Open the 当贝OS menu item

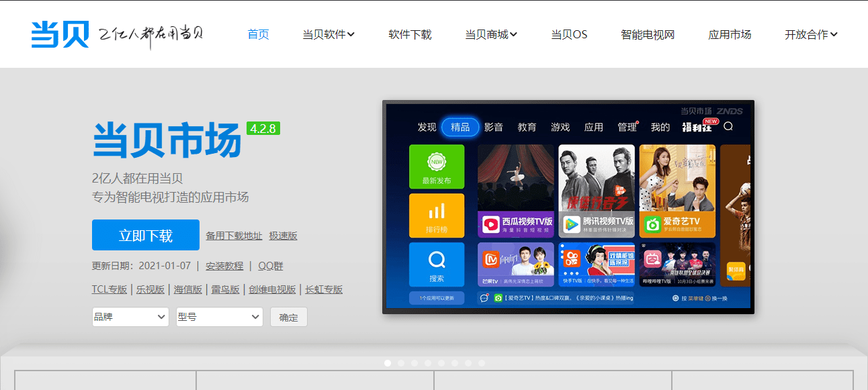point(568,34)
